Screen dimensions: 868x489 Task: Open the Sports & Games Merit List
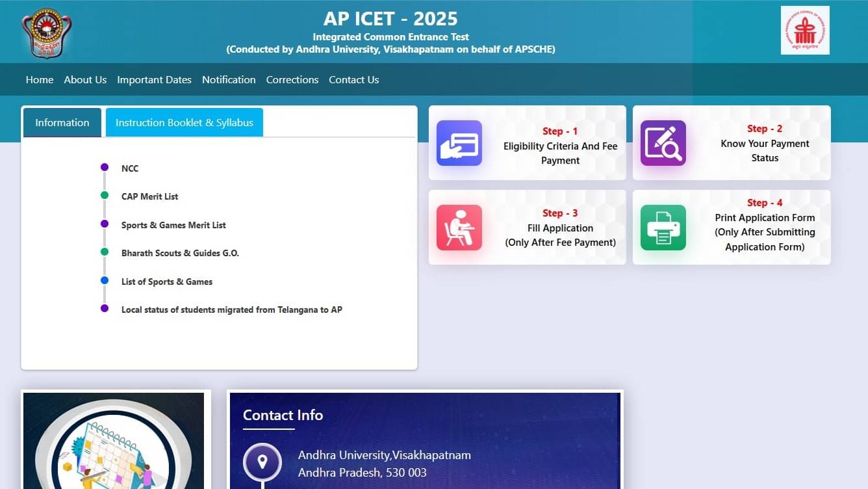pos(173,225)
